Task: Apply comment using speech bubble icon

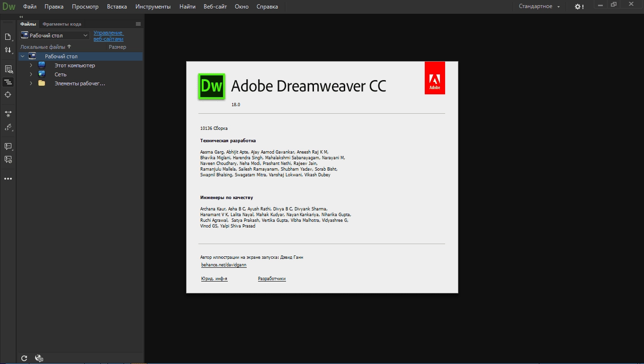Action: click(8, 146)
